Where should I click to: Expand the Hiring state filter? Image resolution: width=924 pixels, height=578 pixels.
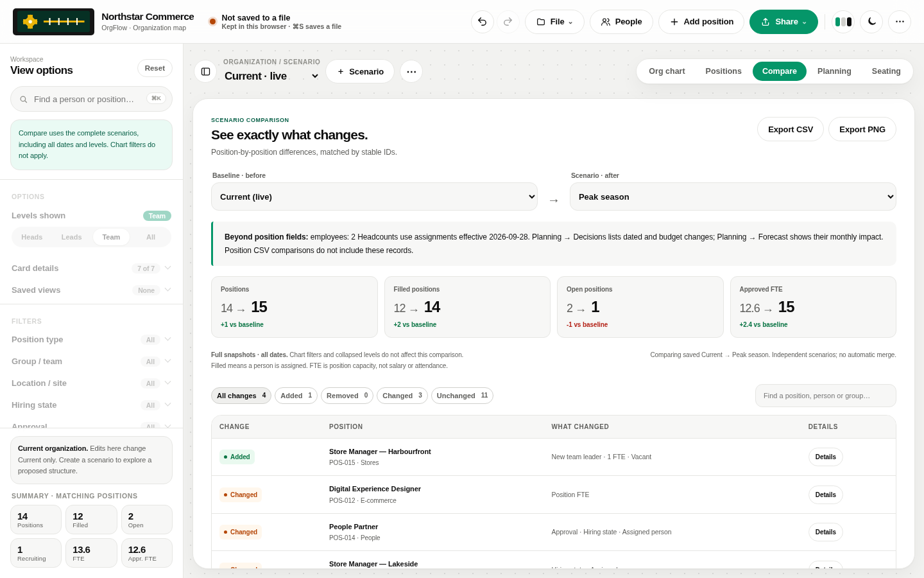(x=91, y=405)
